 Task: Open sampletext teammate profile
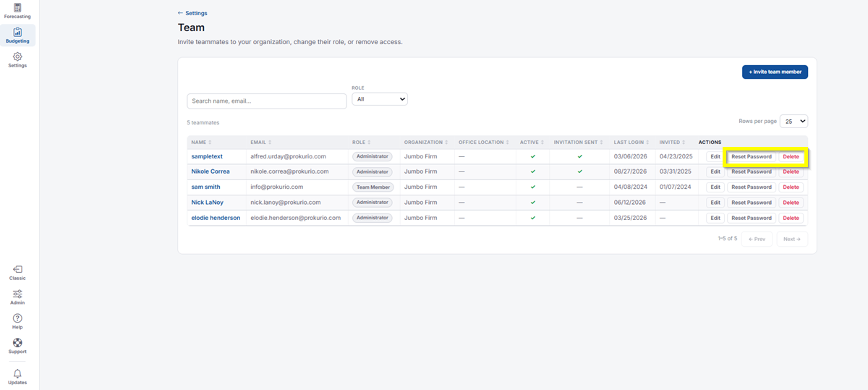(x=207, y=156)
